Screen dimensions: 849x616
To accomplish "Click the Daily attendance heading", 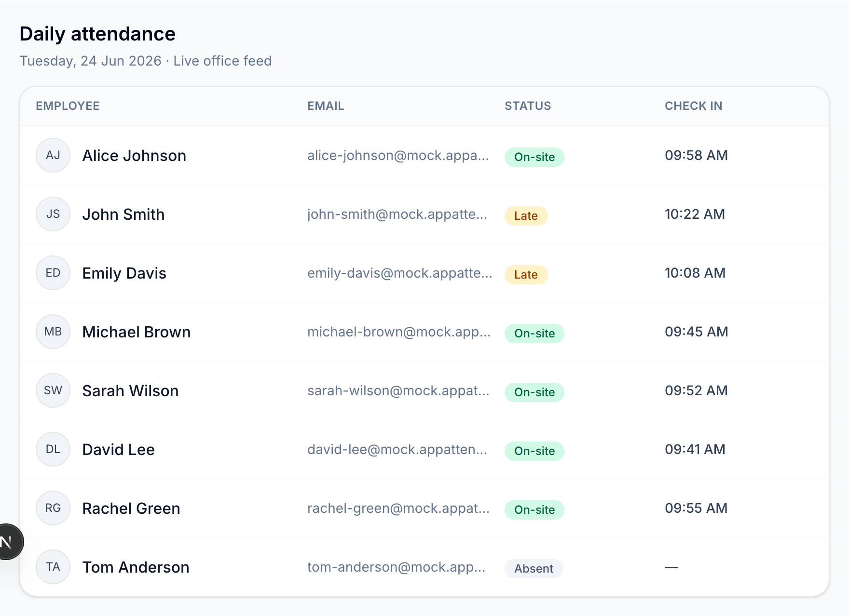I will point(97,34).
